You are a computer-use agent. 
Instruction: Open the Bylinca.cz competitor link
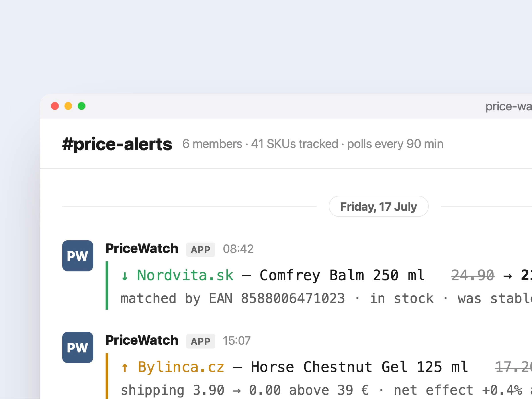coord(181,367)
